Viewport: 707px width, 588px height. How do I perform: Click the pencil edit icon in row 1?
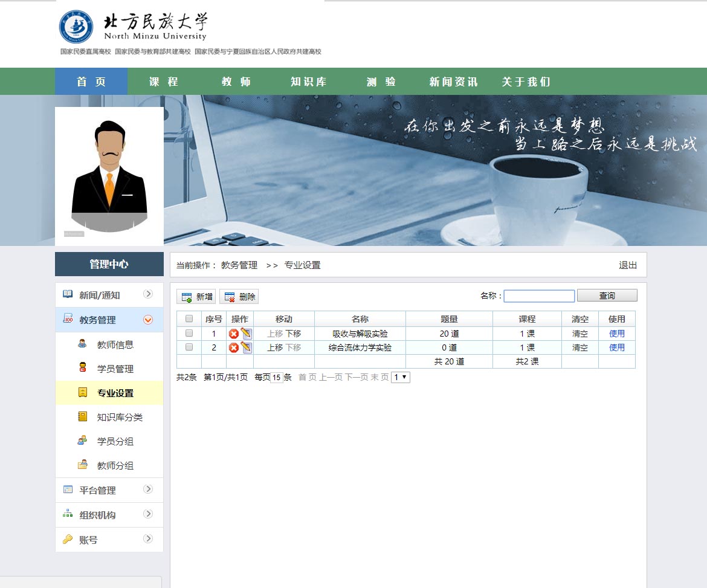pyautogui.click(x=247, y=334)
